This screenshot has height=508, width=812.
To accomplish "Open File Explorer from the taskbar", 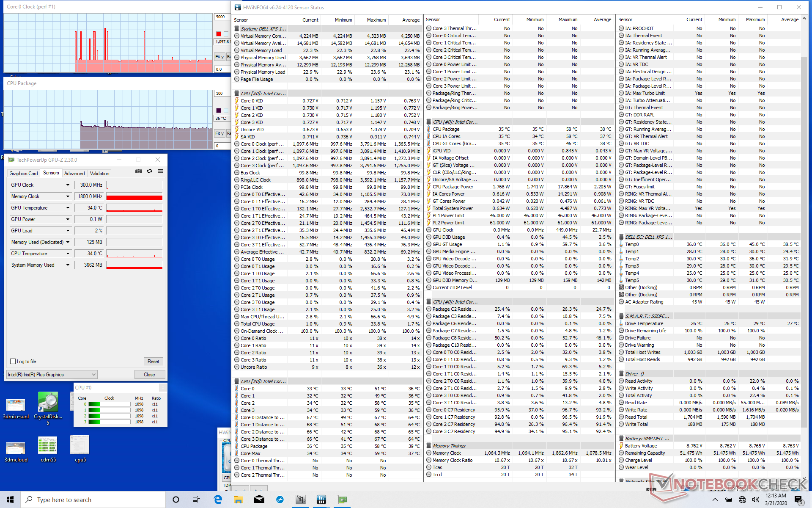I will tap(238, 500).
